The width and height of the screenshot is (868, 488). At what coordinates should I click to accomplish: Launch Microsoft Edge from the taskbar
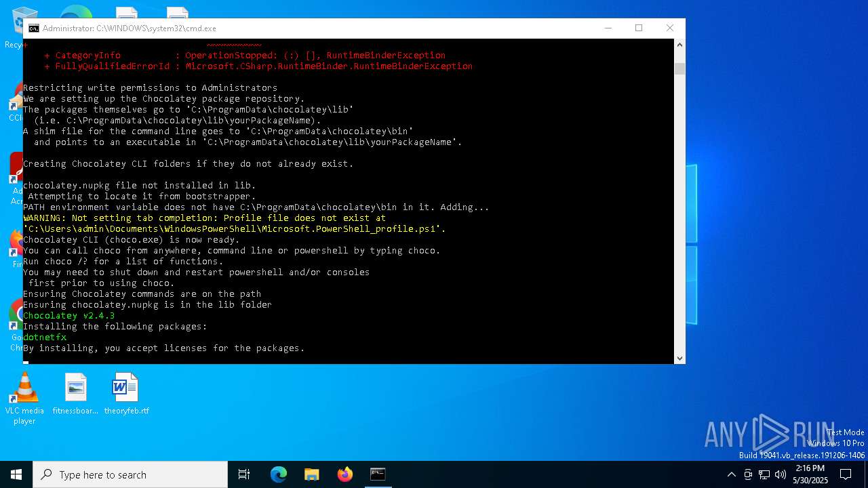(x=279, y=474)
